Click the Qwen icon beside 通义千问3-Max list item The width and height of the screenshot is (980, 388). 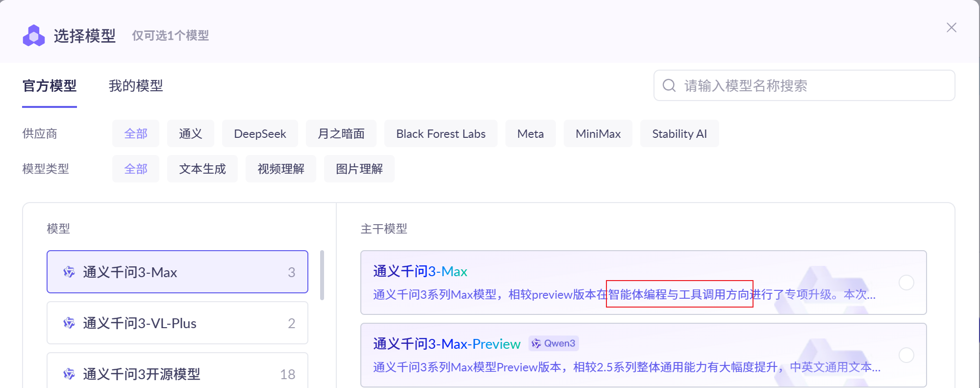[69, 272]
